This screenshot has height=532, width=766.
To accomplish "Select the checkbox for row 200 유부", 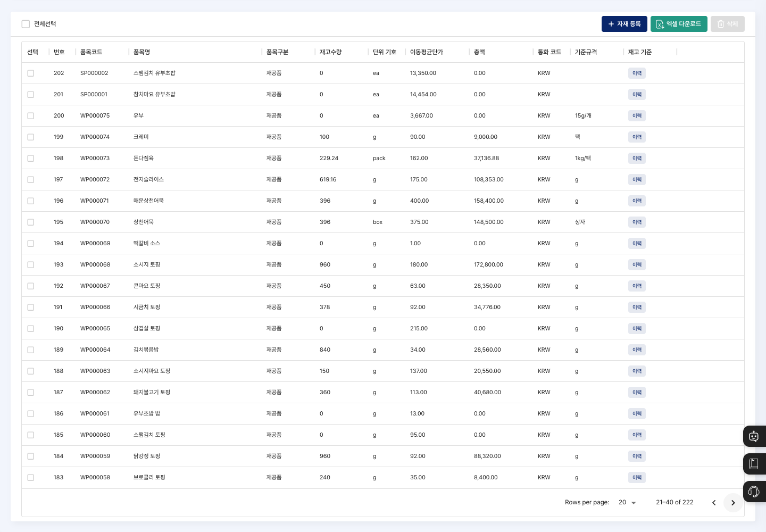I will pyautogui.click(x=31, y=116).
